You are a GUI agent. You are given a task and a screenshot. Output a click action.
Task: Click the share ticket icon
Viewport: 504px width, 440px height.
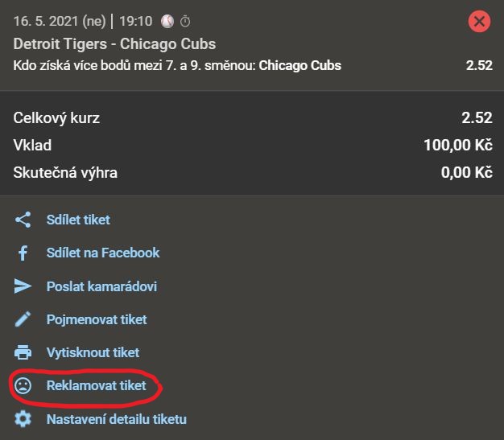coord(23,220)
